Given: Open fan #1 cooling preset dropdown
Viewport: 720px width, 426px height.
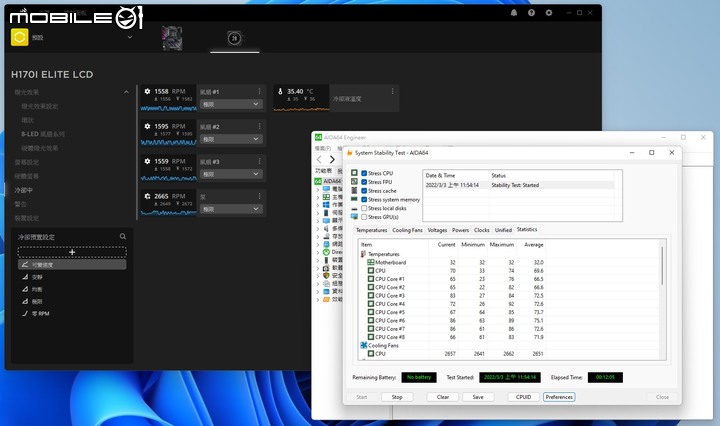Looking at the screenshot, I should (x=231, y=104).
